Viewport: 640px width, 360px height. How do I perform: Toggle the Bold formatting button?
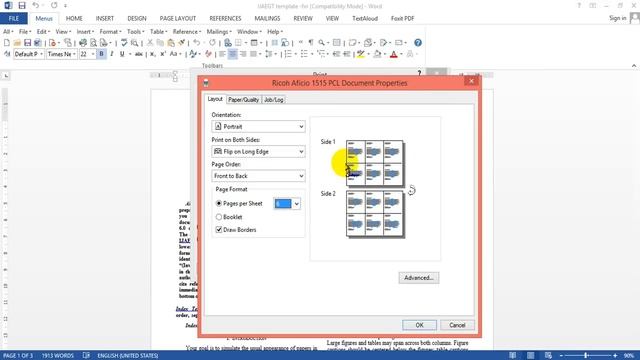pos(101,54)
